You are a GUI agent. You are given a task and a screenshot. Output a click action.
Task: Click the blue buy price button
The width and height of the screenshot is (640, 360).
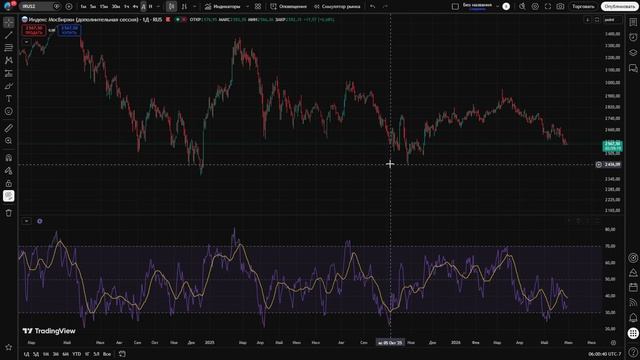(x=69, y=30)
